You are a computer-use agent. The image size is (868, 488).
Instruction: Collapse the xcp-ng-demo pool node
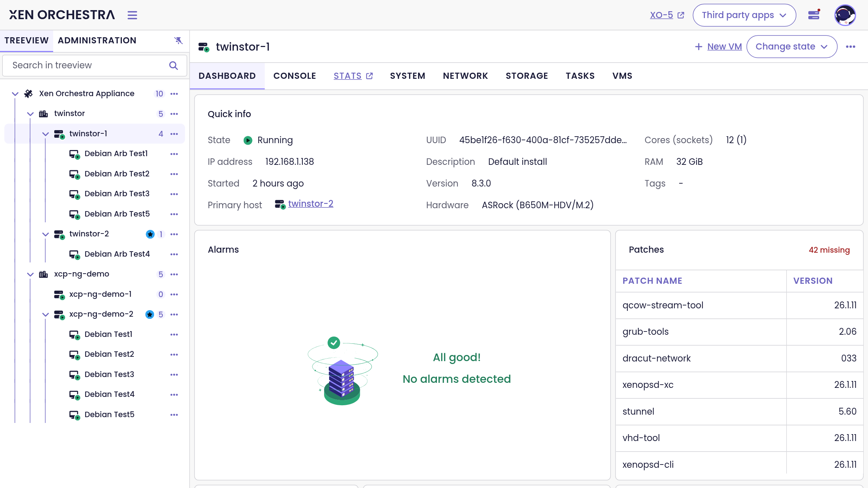tap(30, 274)
